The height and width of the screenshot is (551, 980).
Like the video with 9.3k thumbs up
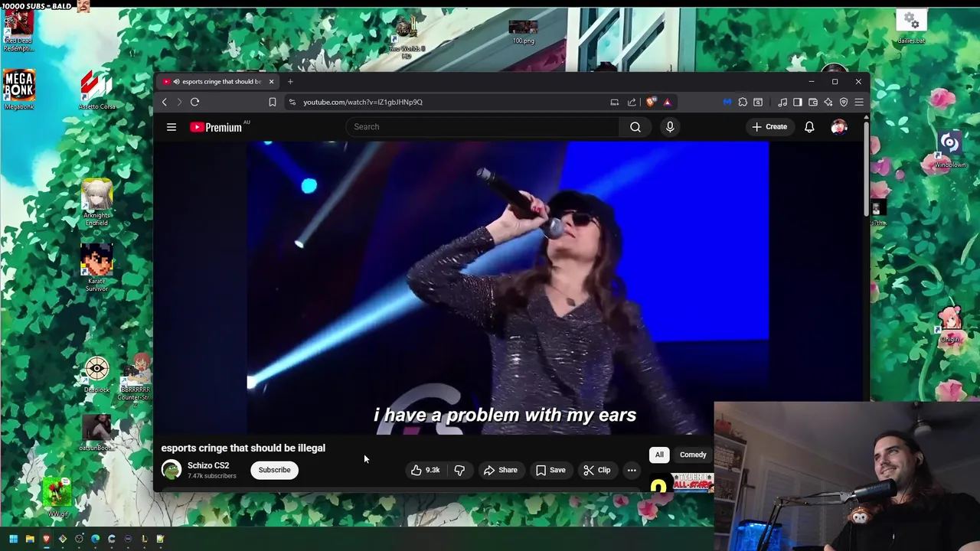[426, 470]
